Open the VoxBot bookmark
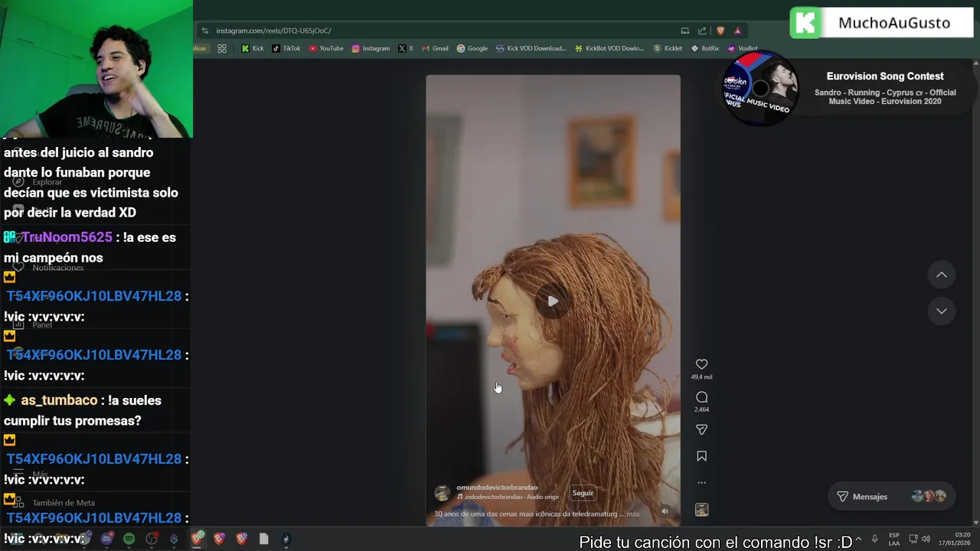Viewport: 980px width, 551px height. (743, 48)
